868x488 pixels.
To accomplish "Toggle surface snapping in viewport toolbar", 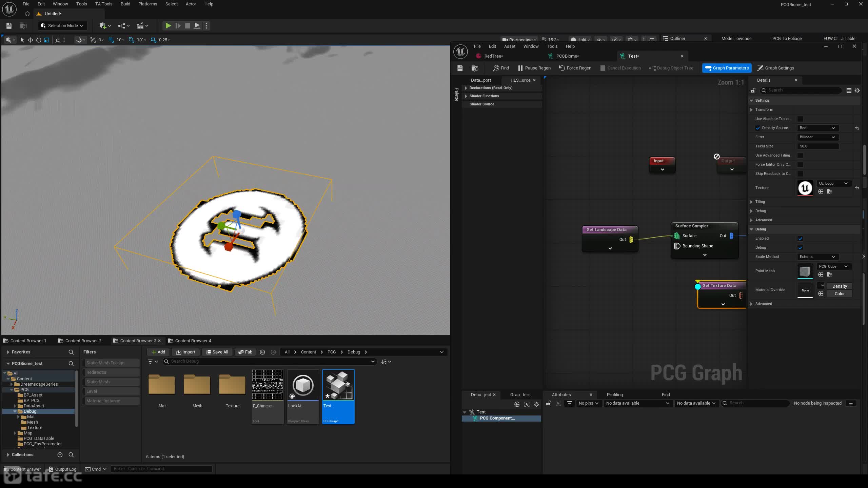I will (79, 40).
